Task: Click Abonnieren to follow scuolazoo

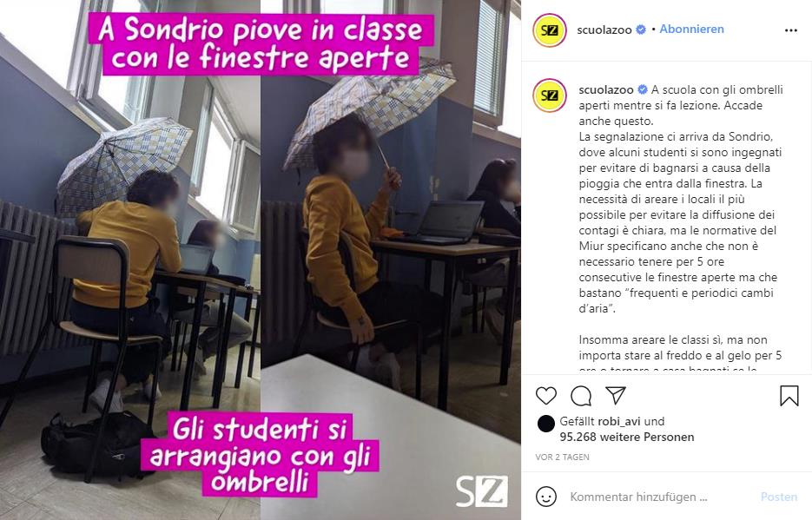Action: (691, 29)
